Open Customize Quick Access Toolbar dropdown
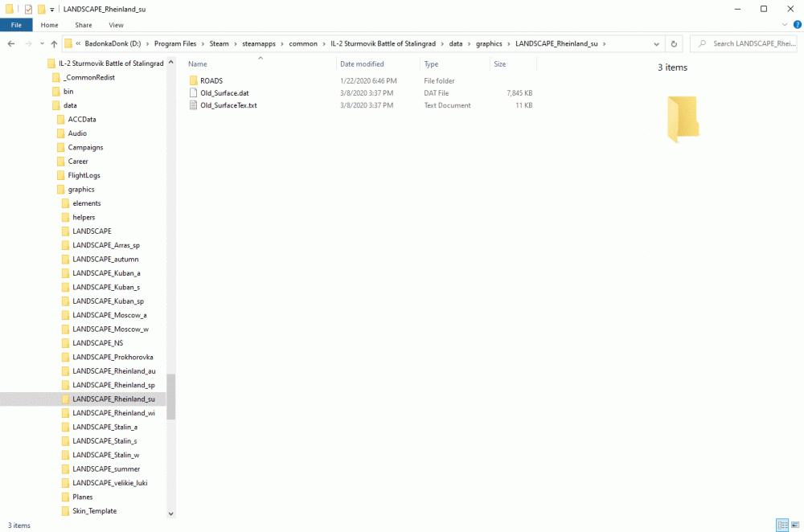Screen dimensions: 804x532 pos(51,10)
